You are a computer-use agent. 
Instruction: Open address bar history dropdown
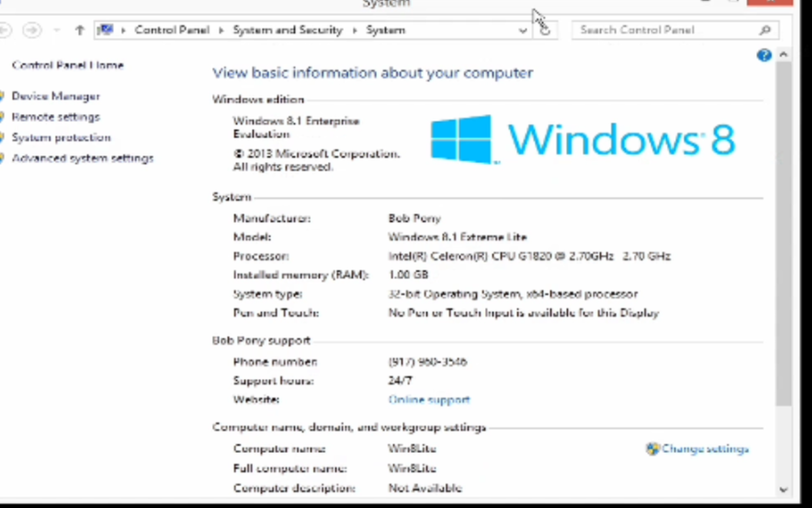pos(523,31)
